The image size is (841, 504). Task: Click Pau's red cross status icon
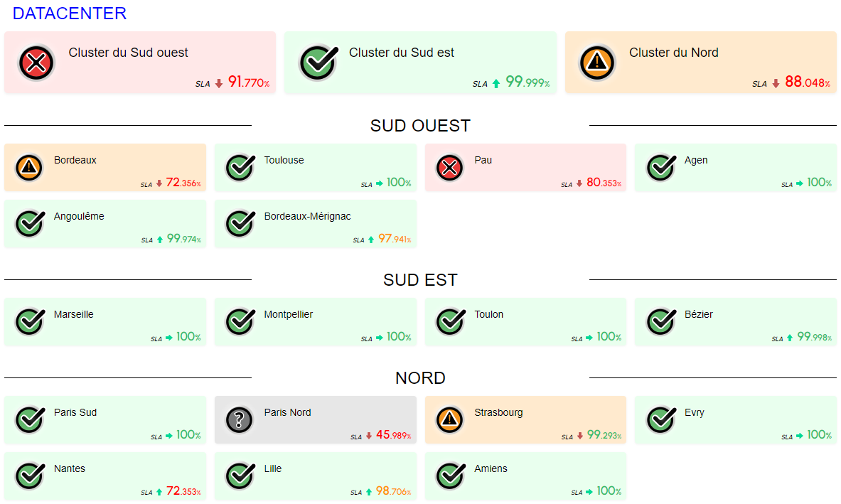click(450, 168)
